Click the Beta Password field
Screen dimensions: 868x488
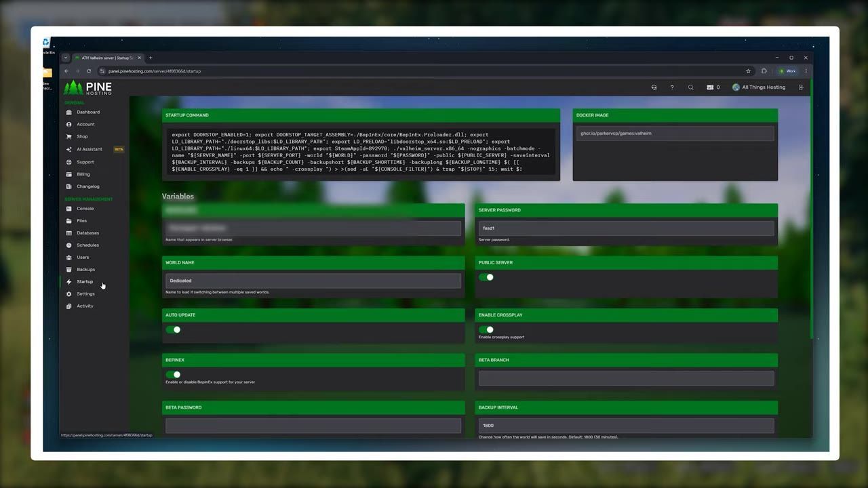coord(313,425)
